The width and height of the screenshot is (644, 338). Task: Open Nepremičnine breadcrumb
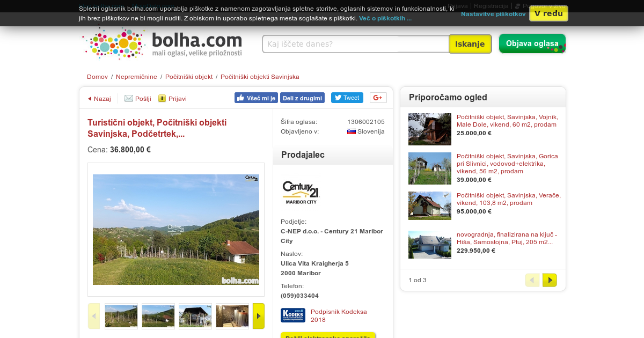pyautogui.click(x=136, y=77)
